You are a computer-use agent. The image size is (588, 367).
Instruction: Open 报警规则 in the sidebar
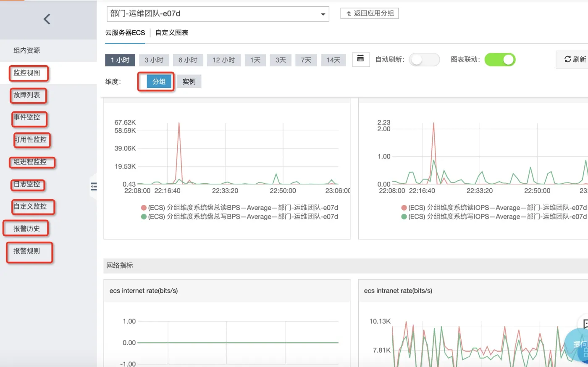[26, 251]
